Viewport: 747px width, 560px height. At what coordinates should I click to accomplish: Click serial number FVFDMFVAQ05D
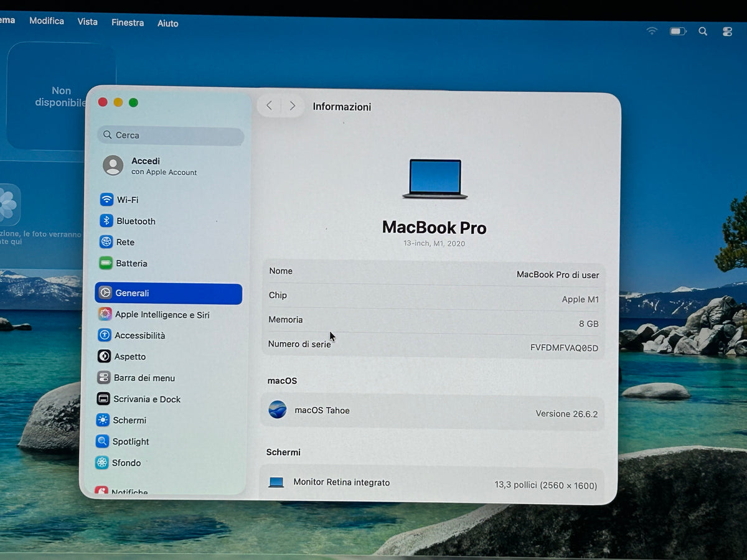[x=564, y=348]
